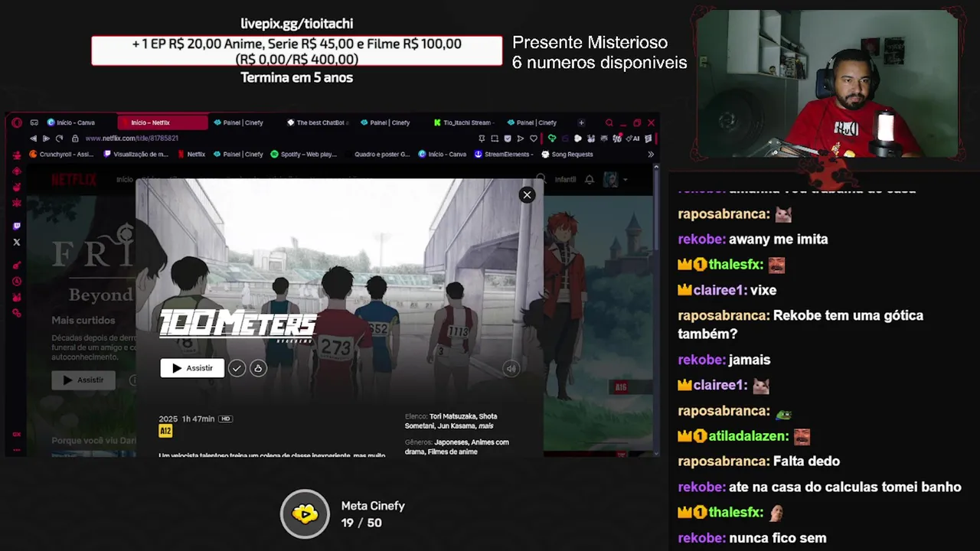Click the Tori Matsuzaka cast link
Viewport: 980px width, 551px height.
coord(453,416)
